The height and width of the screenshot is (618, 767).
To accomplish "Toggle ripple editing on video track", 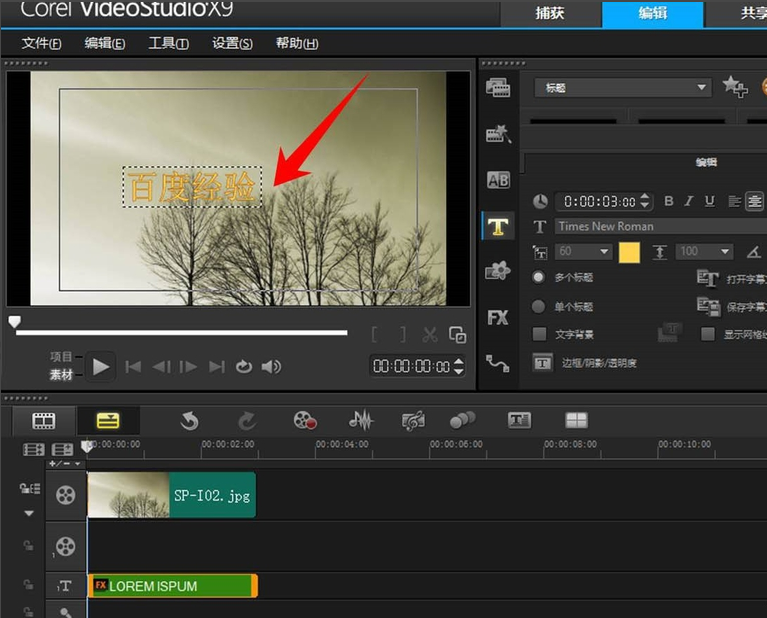I will pyautogui.click(x=29, y=488).
